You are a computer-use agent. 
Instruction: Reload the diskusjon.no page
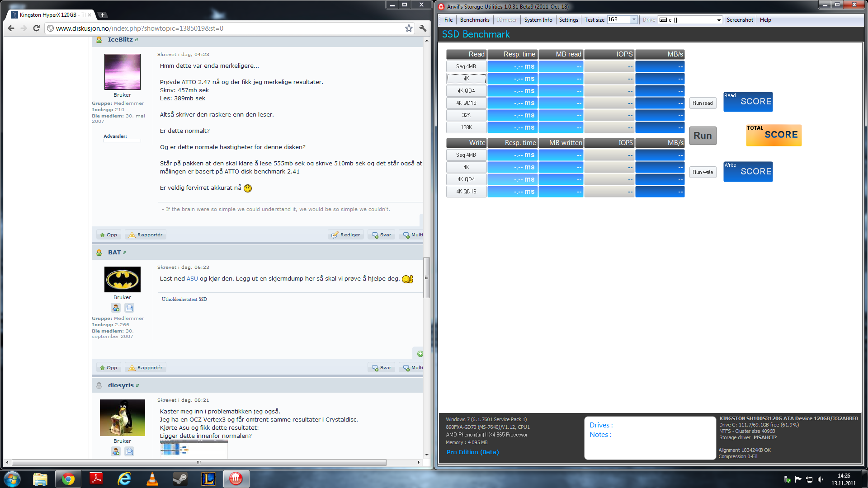pos(37,28)
